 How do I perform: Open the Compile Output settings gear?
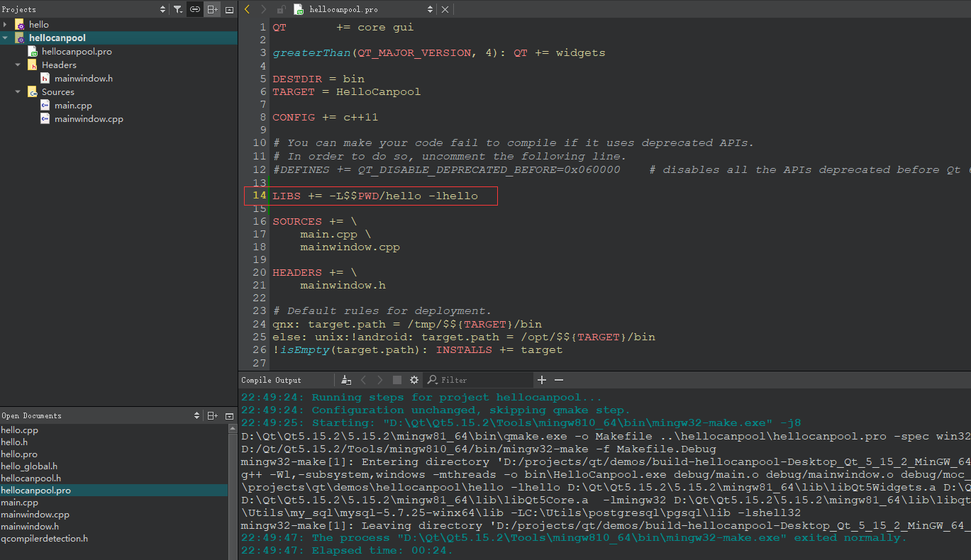tap(414, 380)
